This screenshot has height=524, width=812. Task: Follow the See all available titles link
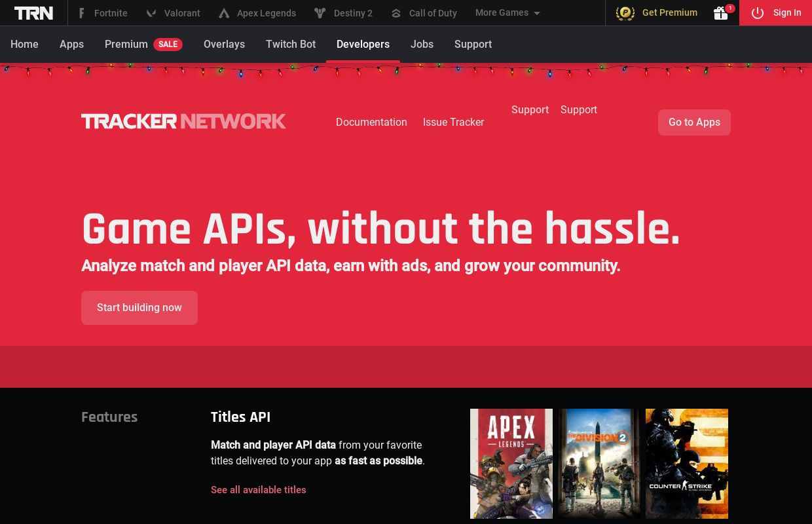click(259, 490)
